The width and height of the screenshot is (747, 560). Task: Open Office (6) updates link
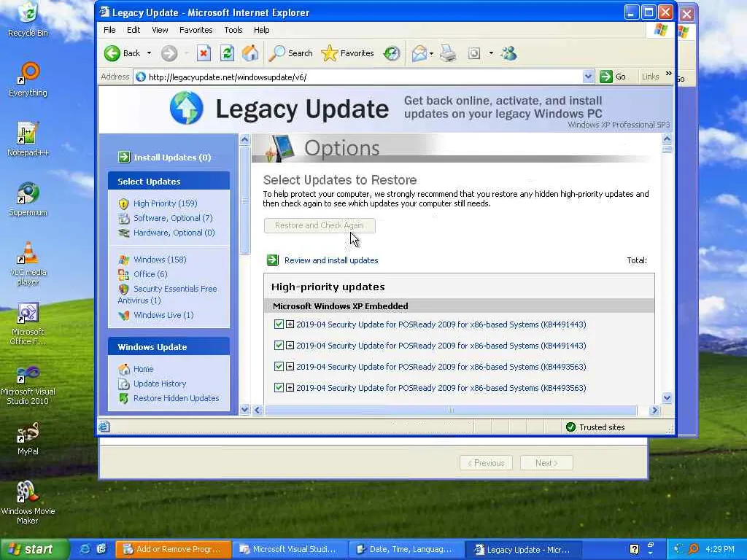(x=150, y=274)
